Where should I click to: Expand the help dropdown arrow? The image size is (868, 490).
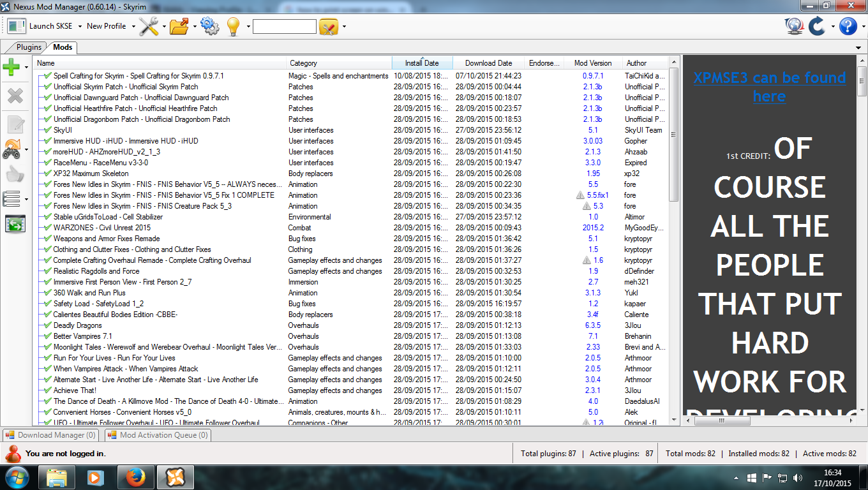pos(862,27)
